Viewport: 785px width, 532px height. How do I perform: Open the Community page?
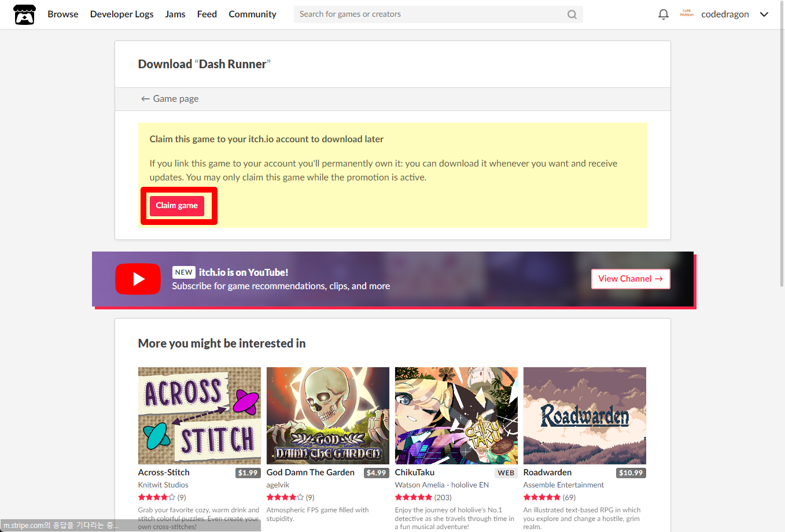tap(252, 14)
